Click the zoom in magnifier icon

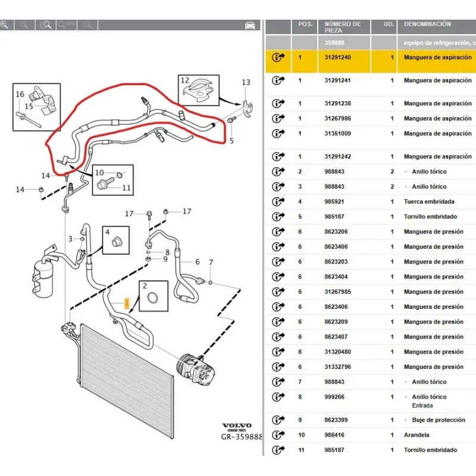(5, 25)
